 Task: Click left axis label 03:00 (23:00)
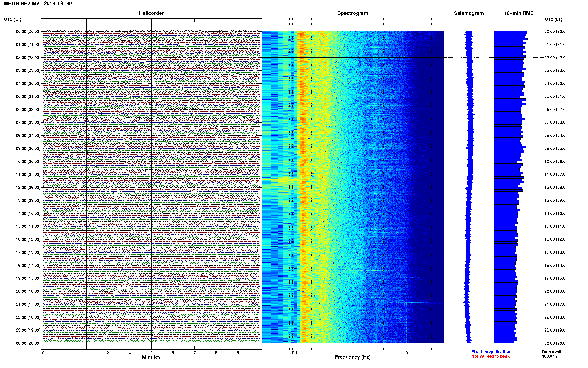(28, 70)
